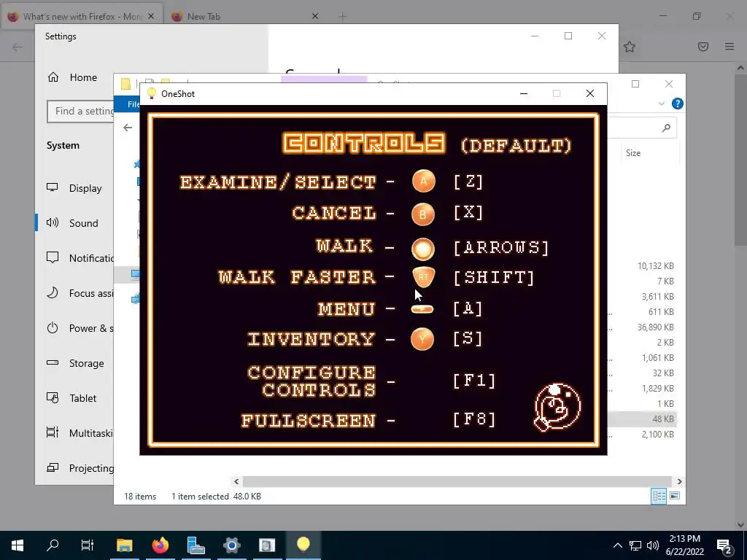Click the Find a setting search box
The image size is (747, 560).
pyautogui.click(x=80, y=111)
